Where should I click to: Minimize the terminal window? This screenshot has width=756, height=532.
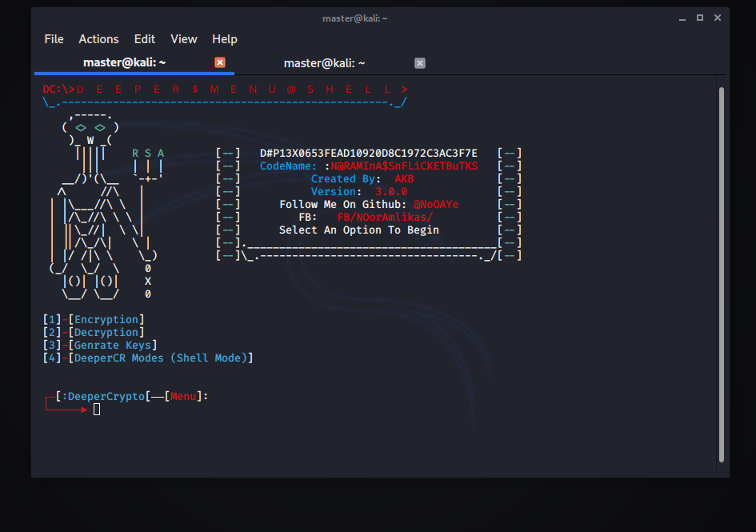coord(682,18)
